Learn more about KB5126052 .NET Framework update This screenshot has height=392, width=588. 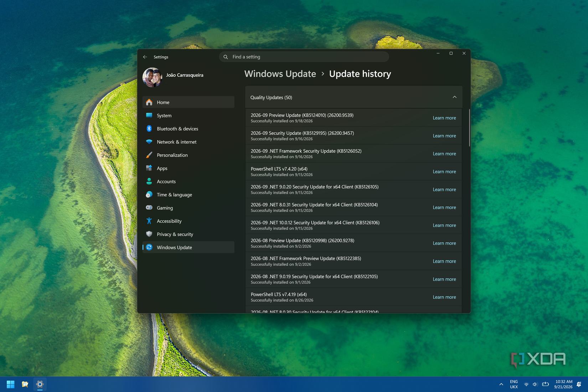point(444,154)
